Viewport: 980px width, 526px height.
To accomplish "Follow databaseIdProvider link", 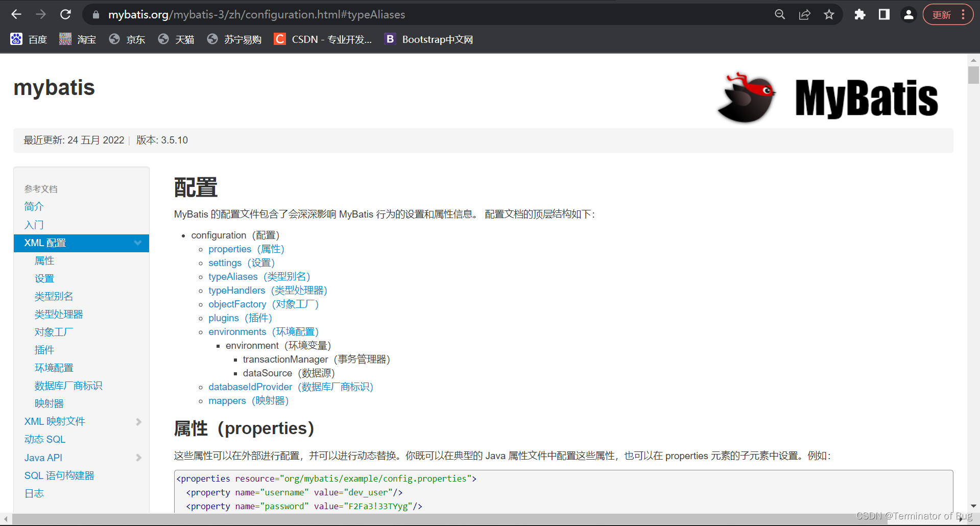I will [x=291, y=387].
